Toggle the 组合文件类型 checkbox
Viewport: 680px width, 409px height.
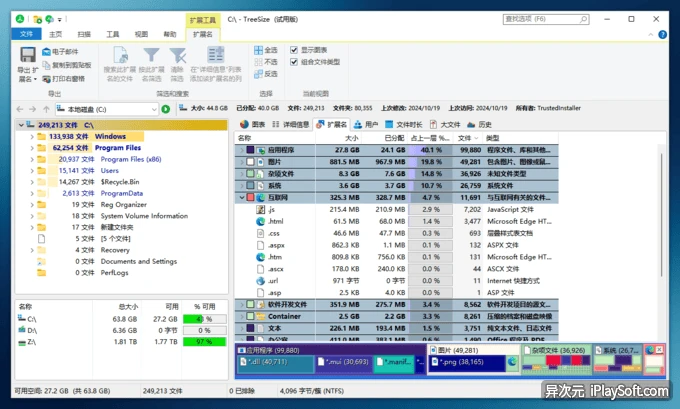click(x=294, y=62)
